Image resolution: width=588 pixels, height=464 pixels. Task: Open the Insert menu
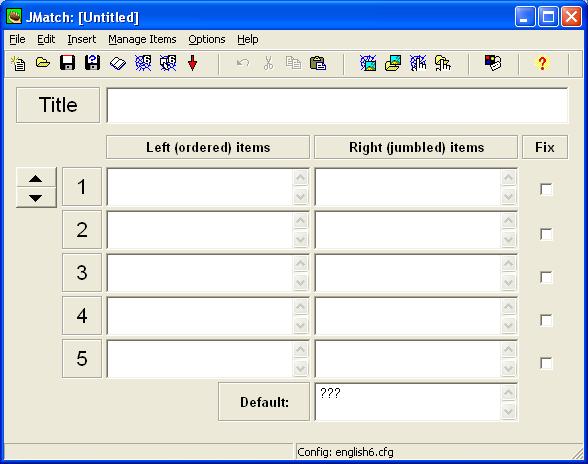[x=82, y=39]
